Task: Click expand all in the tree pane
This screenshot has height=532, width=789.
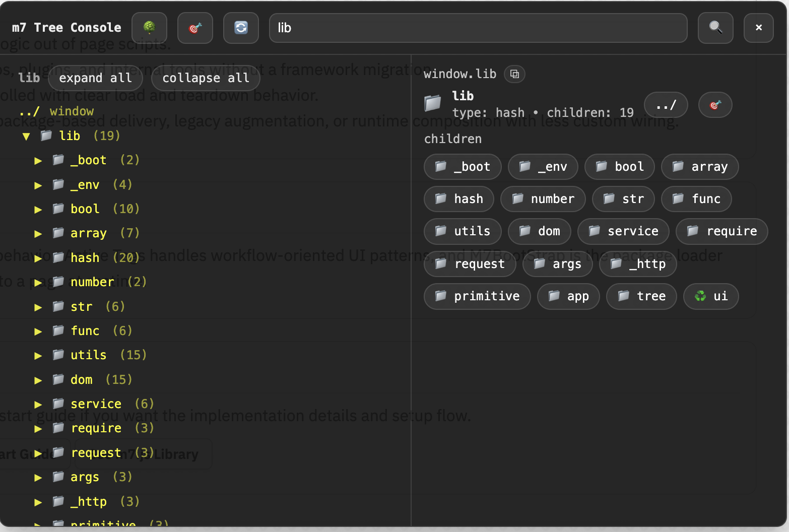Action: pos(95,78)
